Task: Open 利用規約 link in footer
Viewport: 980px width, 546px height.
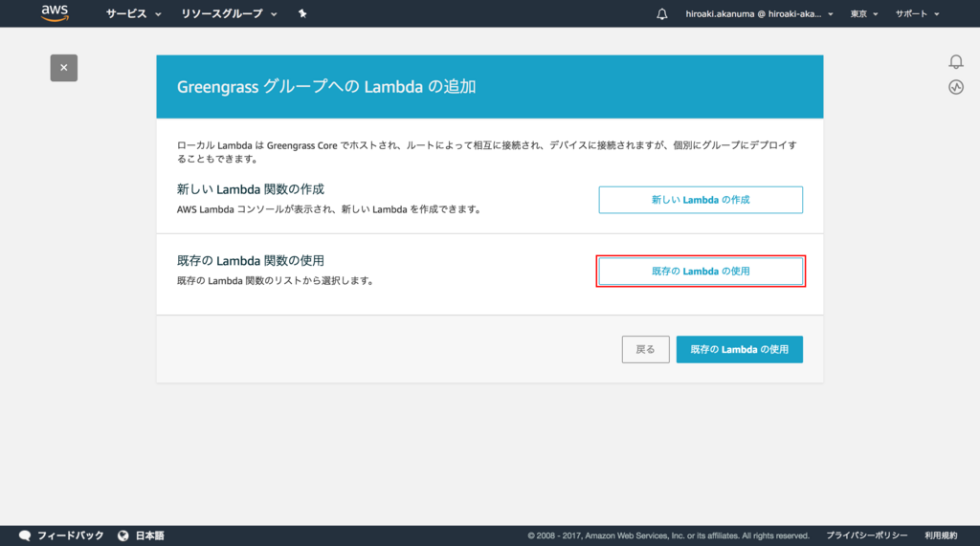Action: pyautogui.click(x=941, y=535)
